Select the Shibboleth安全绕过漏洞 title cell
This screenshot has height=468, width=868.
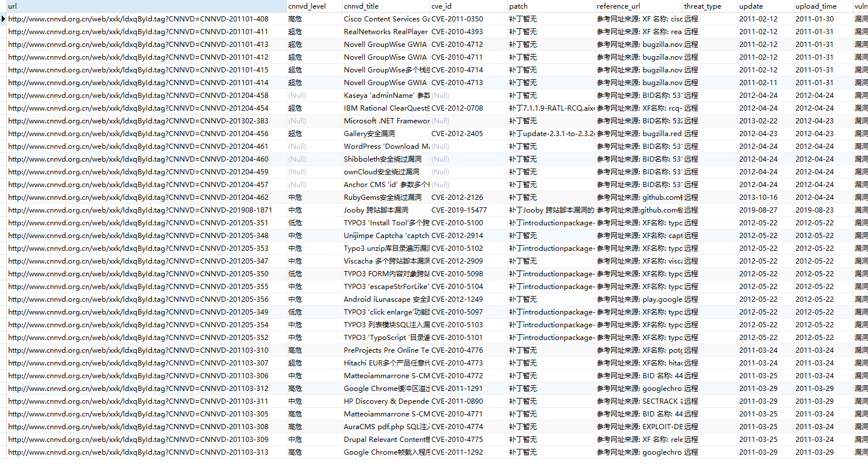click(x=386, y=159)
